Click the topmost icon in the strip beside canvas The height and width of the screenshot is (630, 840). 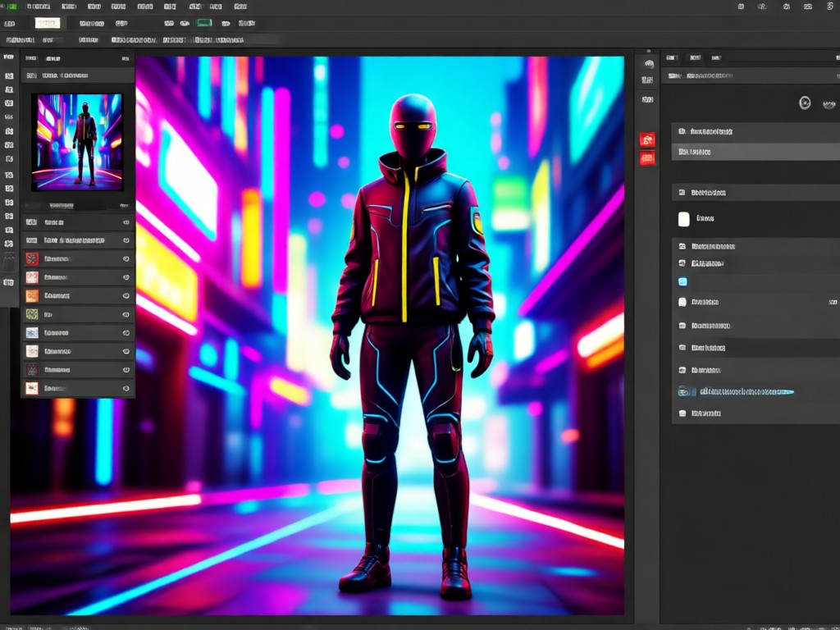tap(649, 64)
